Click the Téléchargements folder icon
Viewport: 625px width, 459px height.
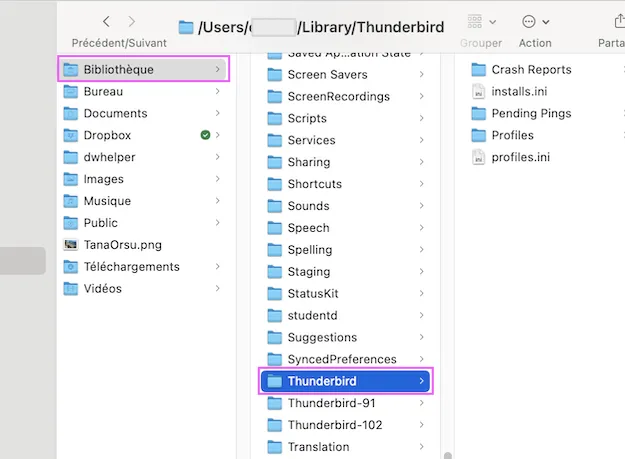(x=71, y=267)
